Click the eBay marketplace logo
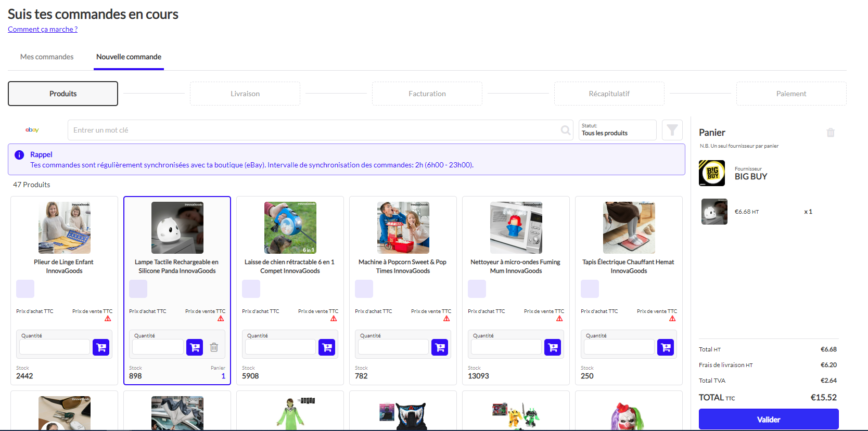Screen dimensions: 868x431 coord(32,130)
